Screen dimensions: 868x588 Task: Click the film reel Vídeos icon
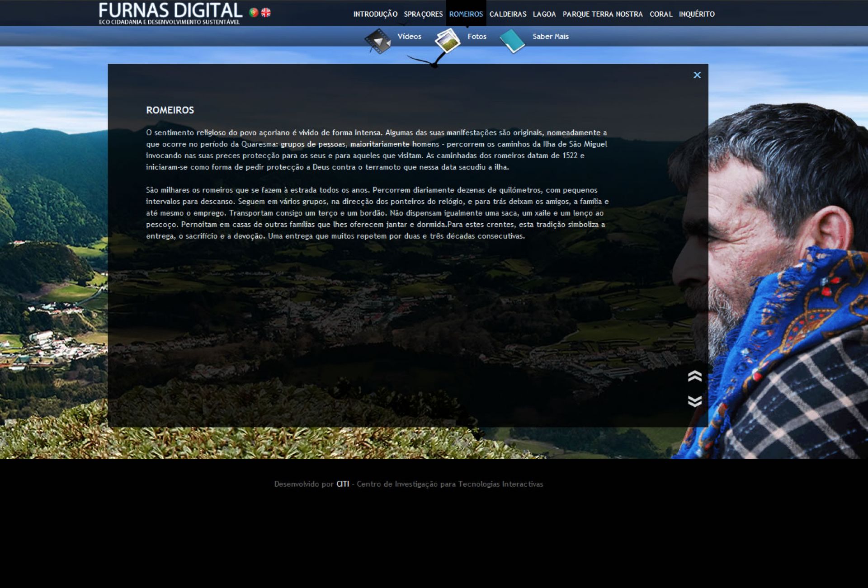tap(378, 41)
